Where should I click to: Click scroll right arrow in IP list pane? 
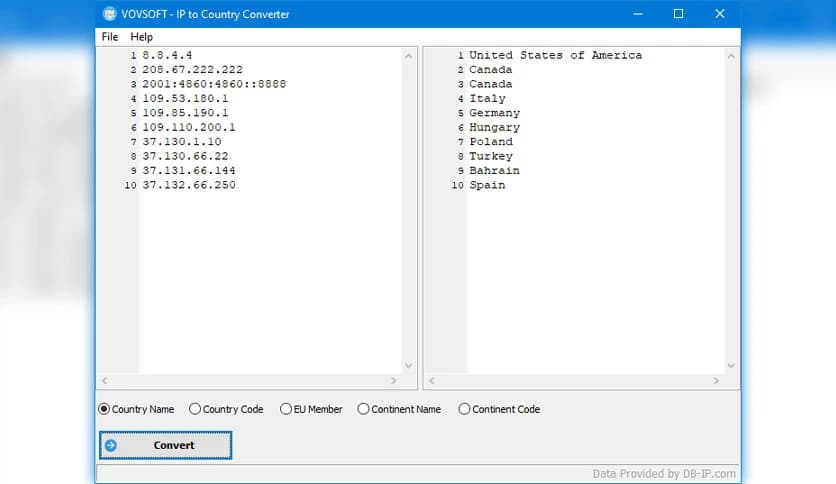click(x=393, y=381)
